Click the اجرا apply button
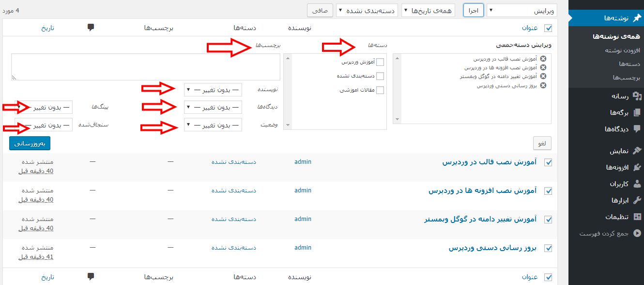The height and width of the screenshot is (285, 644). [474, 10]
